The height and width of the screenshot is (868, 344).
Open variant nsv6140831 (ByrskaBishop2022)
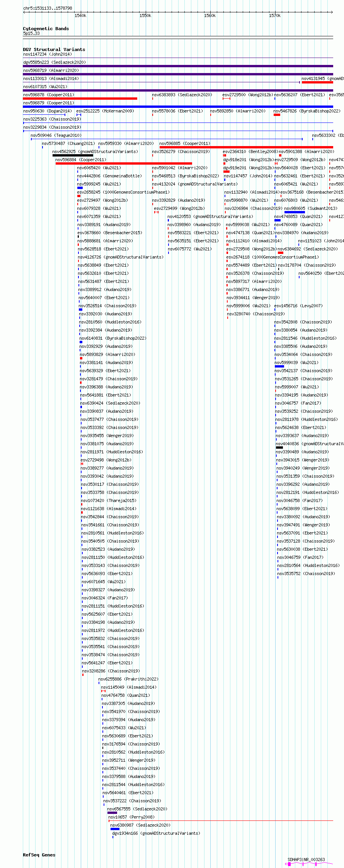(x=113, y=338)
